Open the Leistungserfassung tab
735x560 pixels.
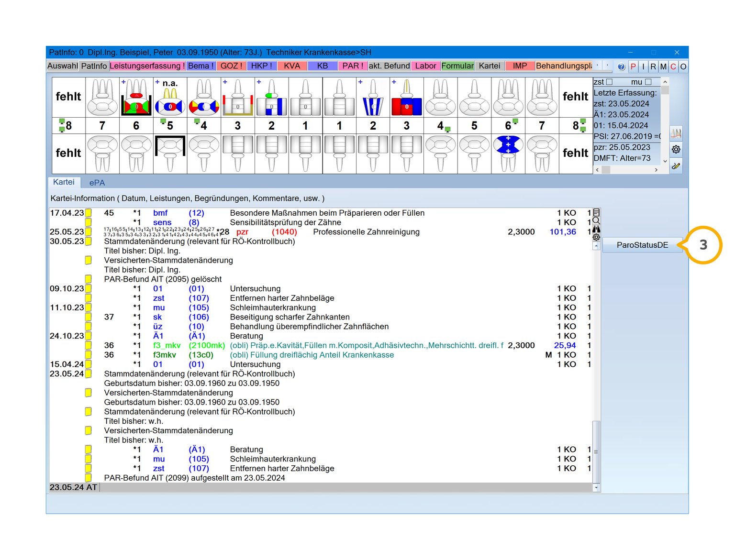pos(147,66)
